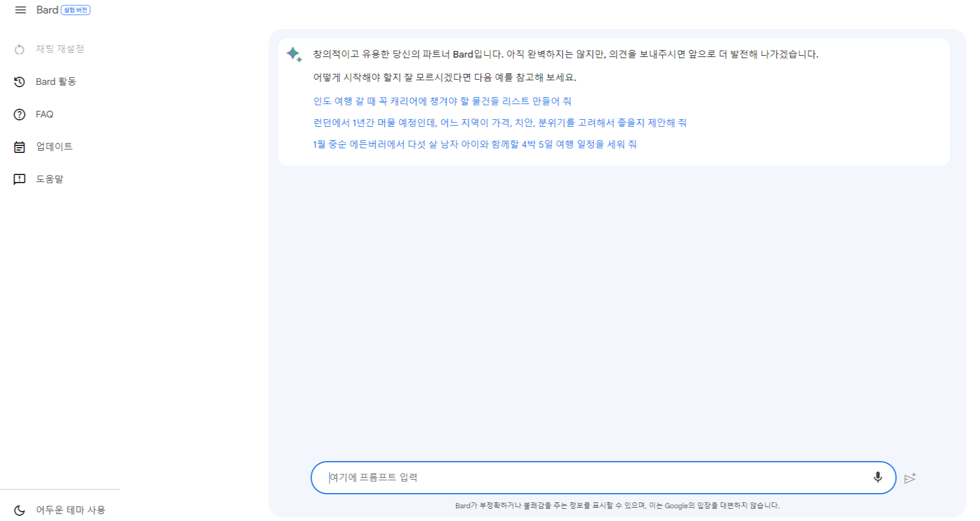The width and height of the screenshot is (980, 521).
Task: Focus the 여기에 프롬프트 입력 field
Action: [x=603, y=478]
